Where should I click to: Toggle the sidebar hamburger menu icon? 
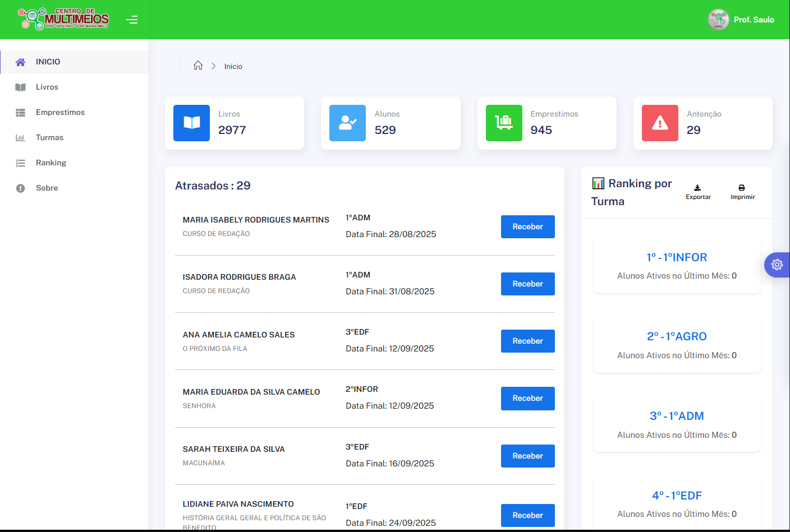(x=132, y=20)
